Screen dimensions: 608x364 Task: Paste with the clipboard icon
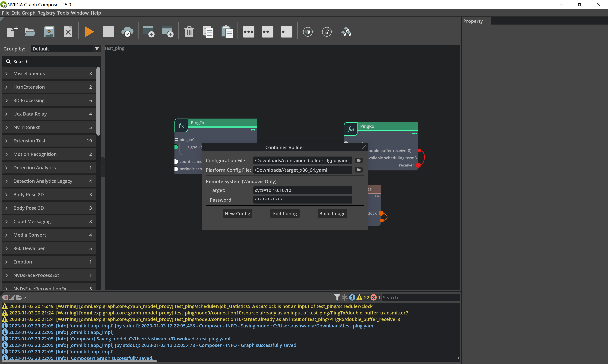[x=227, y=32]
